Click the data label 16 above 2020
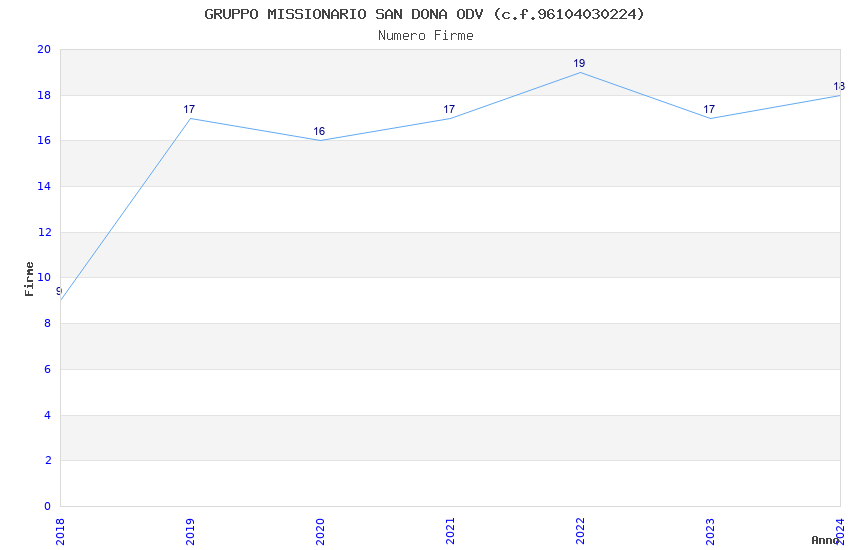This screenshot has width=850, height=550. coord(319,132)
